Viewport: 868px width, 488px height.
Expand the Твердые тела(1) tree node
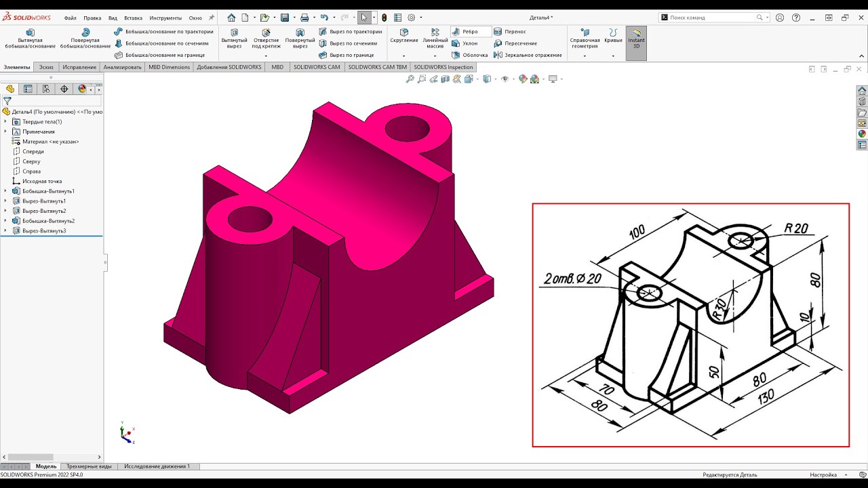(x=5, y=122)
